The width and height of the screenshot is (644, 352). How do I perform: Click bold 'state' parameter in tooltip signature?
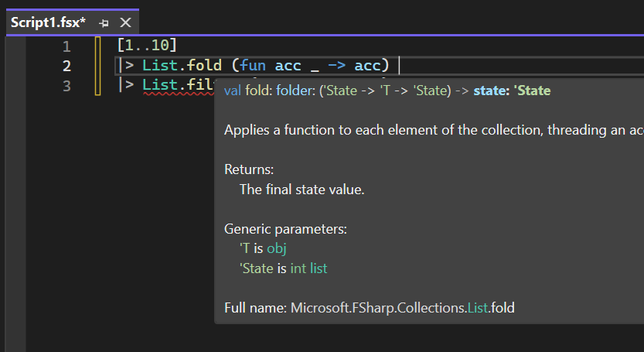tap(488, 91)
